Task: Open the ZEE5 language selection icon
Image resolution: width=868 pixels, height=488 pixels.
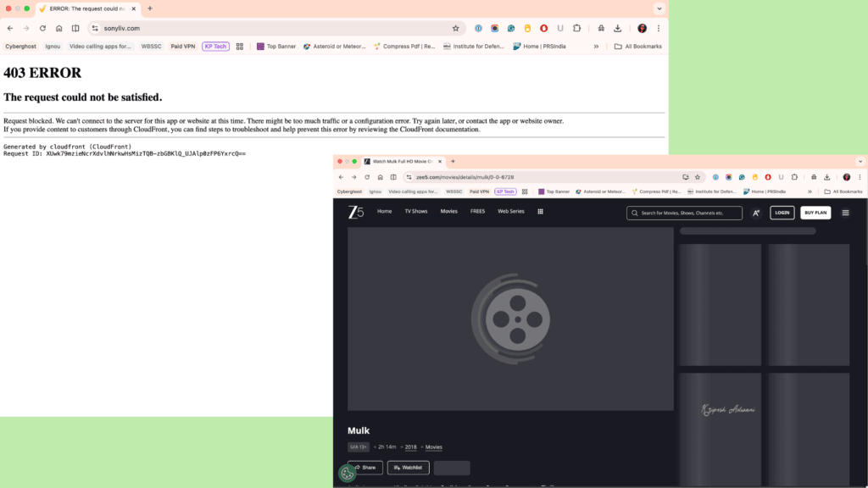Action: (755, 213)
